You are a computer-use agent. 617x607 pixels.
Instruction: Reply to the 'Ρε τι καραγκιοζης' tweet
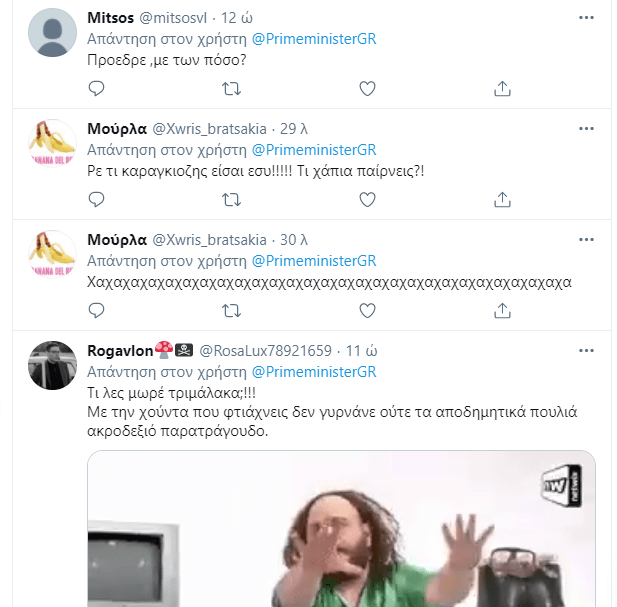(x=96, y=199)
